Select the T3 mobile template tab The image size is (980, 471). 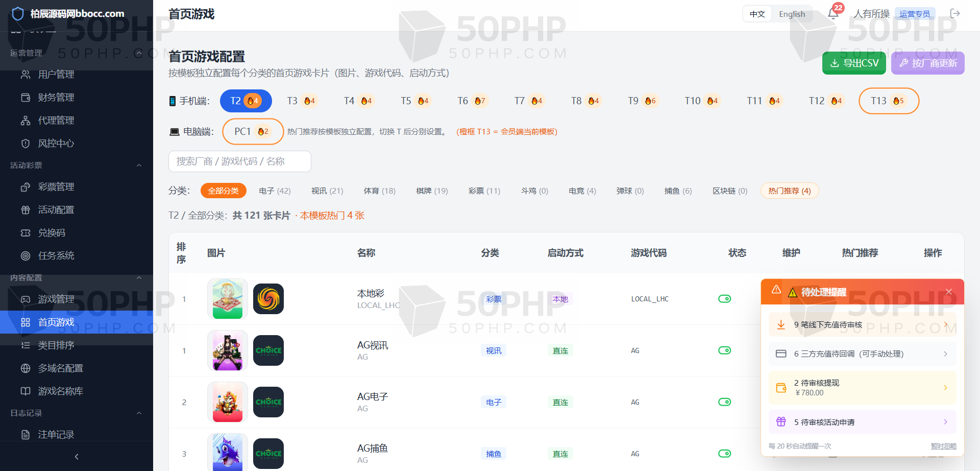(302, 101)
